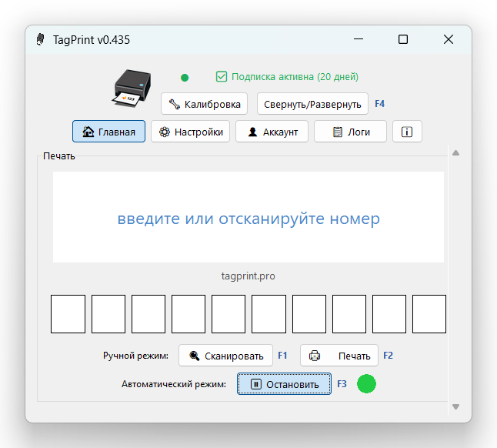The width and height of the screenshot is (497, 448).
Task: Select the third empty label box
Action: tap(148, 314)
